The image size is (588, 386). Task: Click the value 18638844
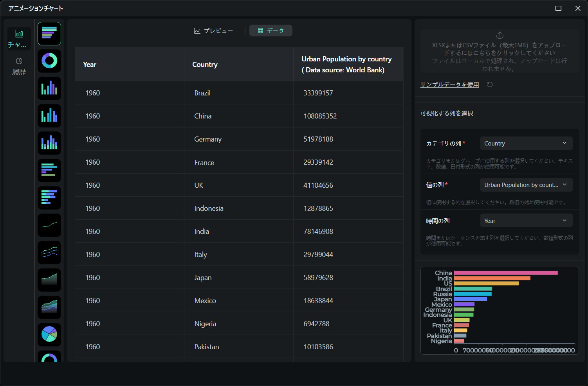click(x=318, y=301)
